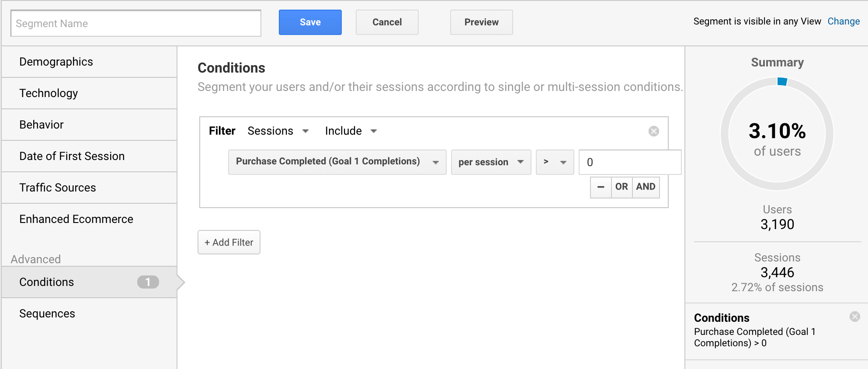Click the Change visibility link
Image resolution: width=868 pixels, height=369 pixels.
(844, 21)
